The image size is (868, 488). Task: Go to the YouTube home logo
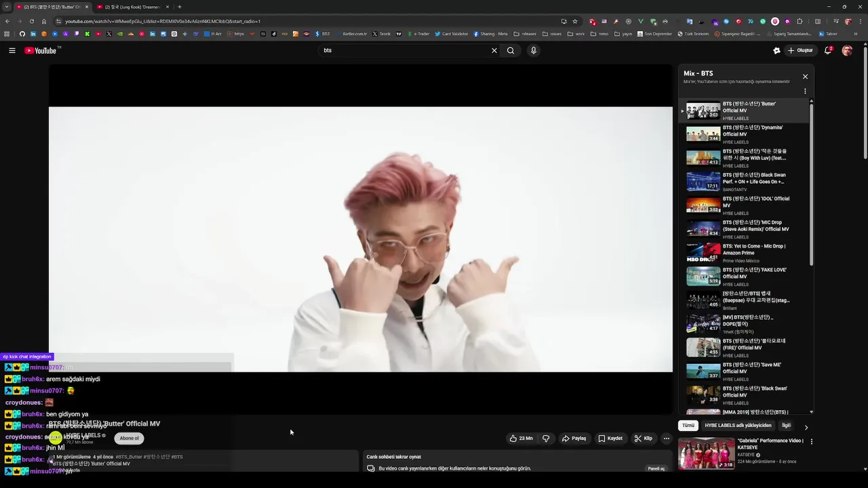pos(41,50)
